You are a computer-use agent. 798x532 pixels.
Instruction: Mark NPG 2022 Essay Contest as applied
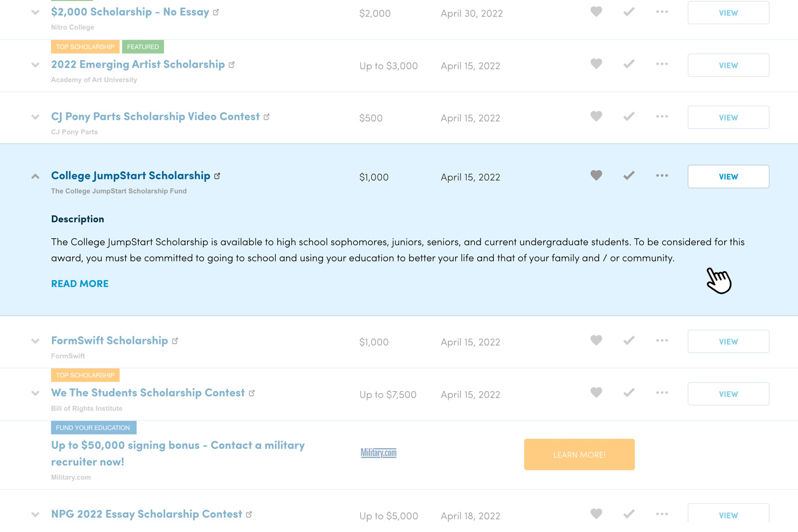(629, 513)
